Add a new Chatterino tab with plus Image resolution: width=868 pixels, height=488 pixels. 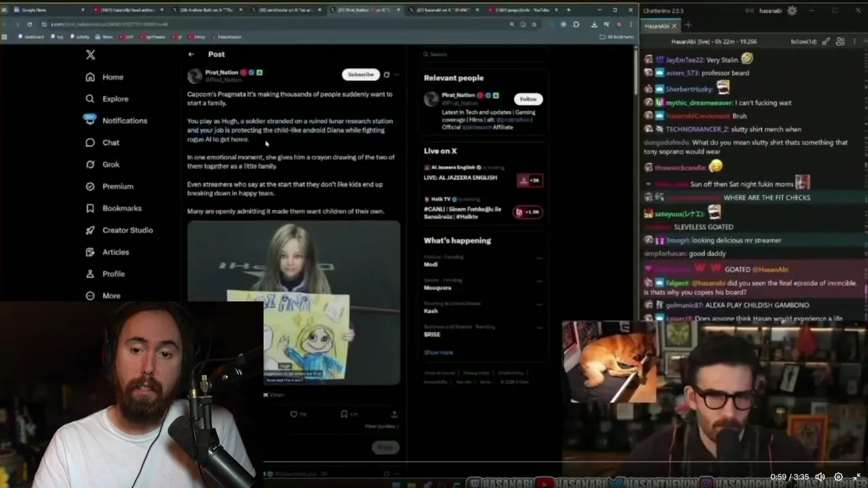click(x=688, y=26)
